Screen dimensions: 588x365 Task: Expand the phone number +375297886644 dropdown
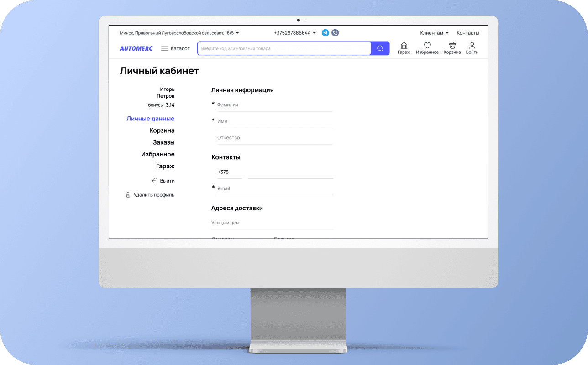pyautogui.click(x=294, y=33)
